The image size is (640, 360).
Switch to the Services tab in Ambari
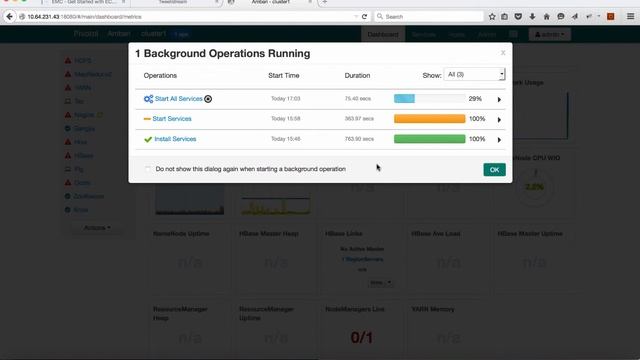tap(423, 35)
